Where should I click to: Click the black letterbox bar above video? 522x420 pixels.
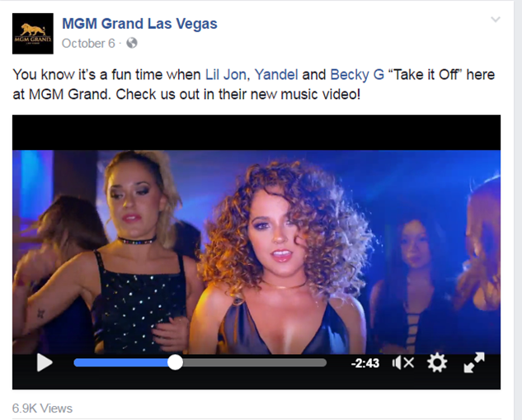point(256,133)
